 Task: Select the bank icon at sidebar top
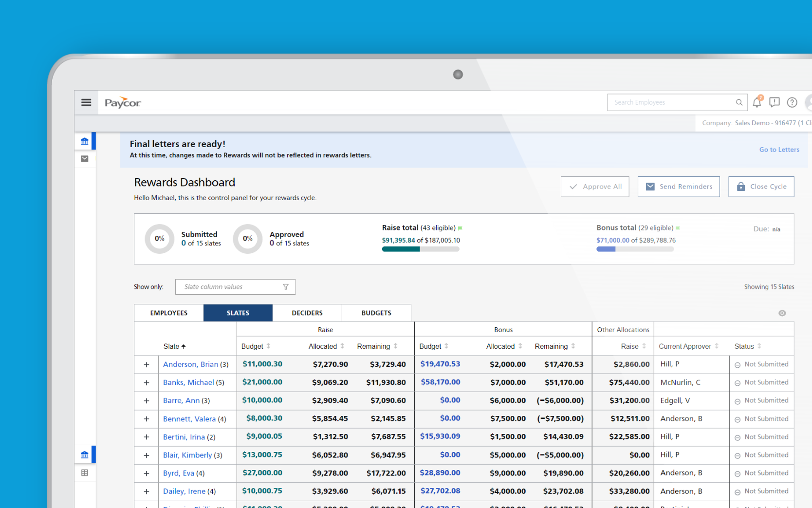point(85,141)
